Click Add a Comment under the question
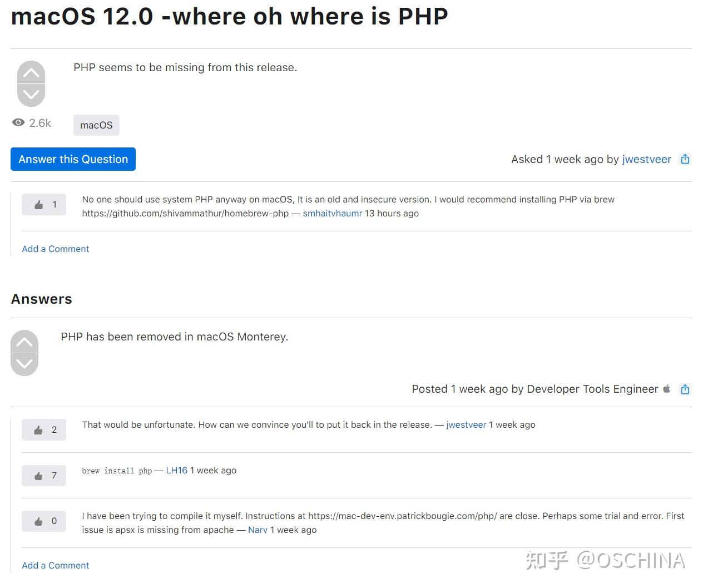Screen dimensions: 703x588 (55, 249)
